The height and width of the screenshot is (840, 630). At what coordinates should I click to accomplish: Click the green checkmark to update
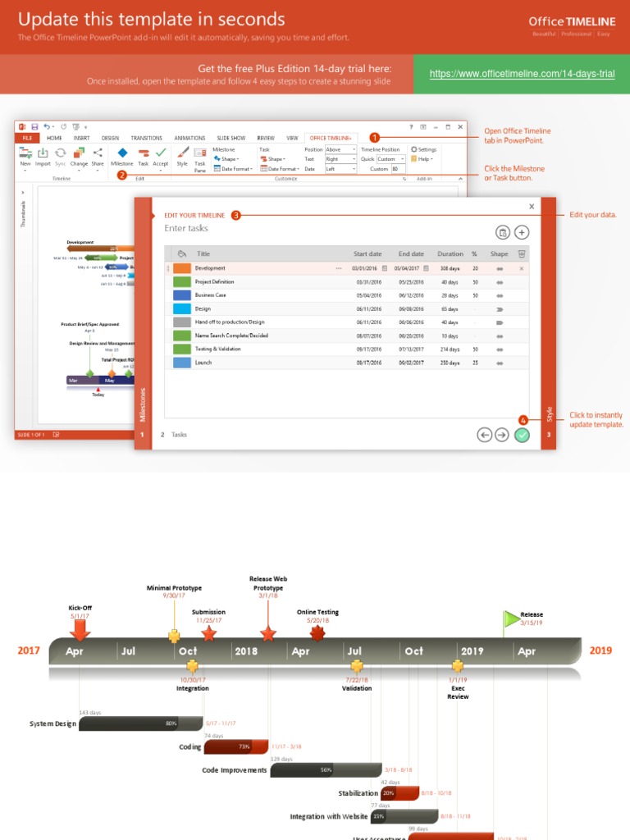click(522, 435)
